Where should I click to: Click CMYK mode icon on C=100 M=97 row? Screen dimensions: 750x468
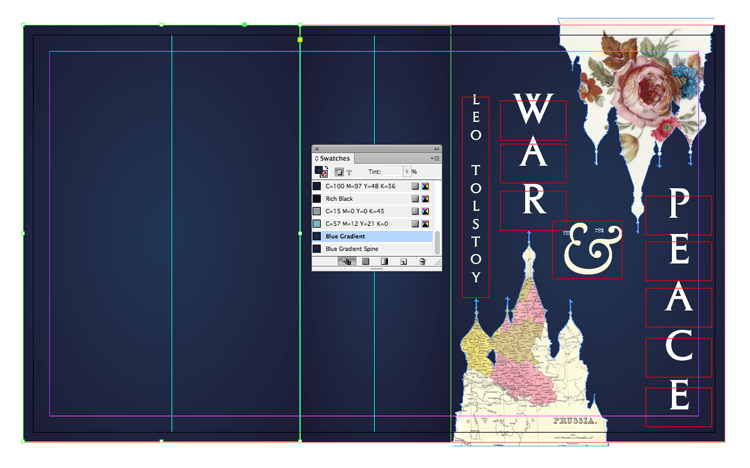click(x=425, y=186)
